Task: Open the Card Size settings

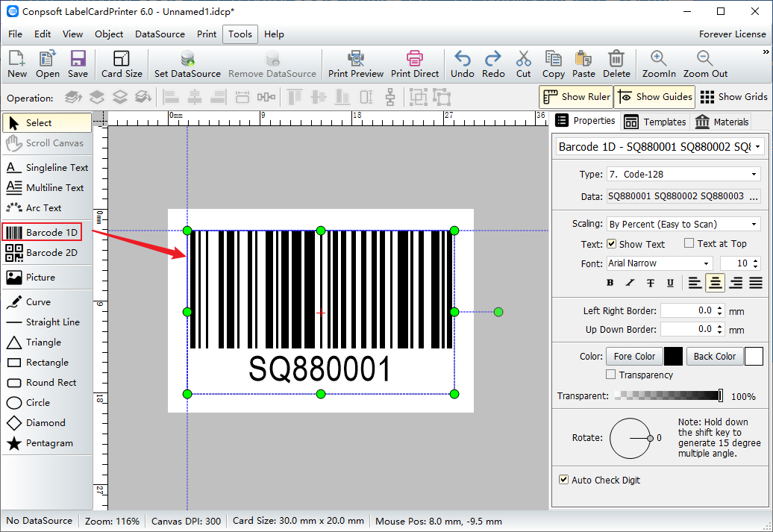Action: click(x=122, y=64)
